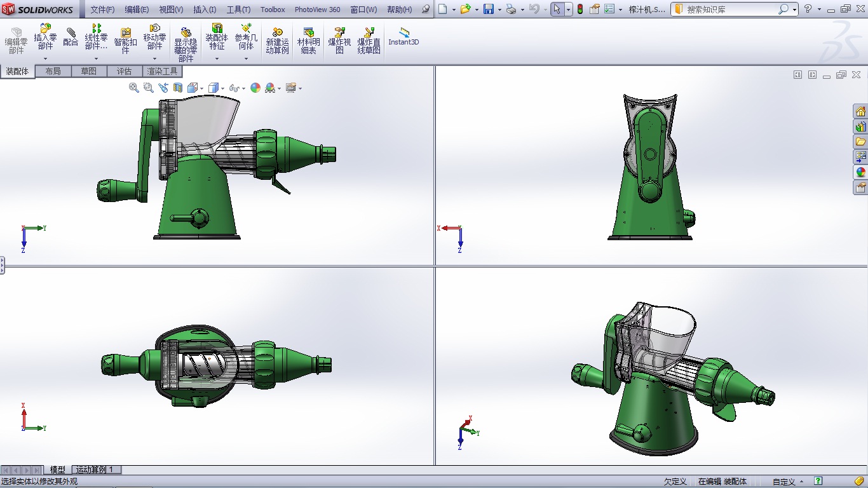Expand the 线性零部件 dropdown arrow
868x488 pixels.
pyautogui.click(x=96, y=59)
